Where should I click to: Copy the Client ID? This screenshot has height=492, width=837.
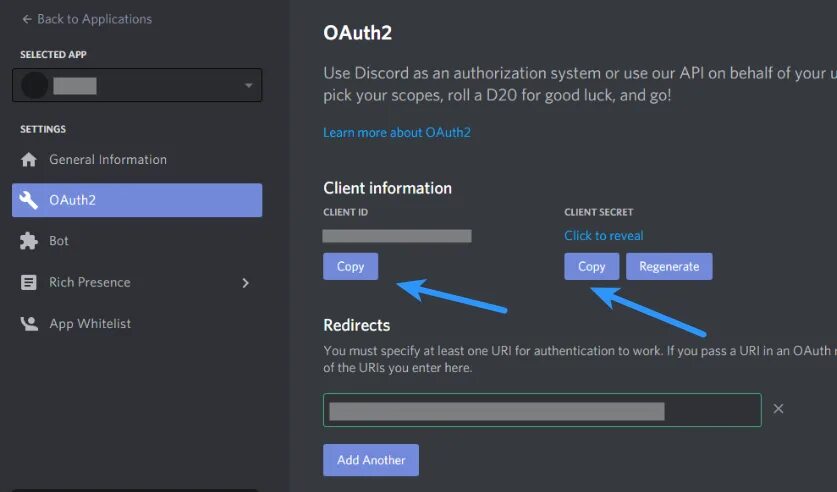tap(350, 266)
